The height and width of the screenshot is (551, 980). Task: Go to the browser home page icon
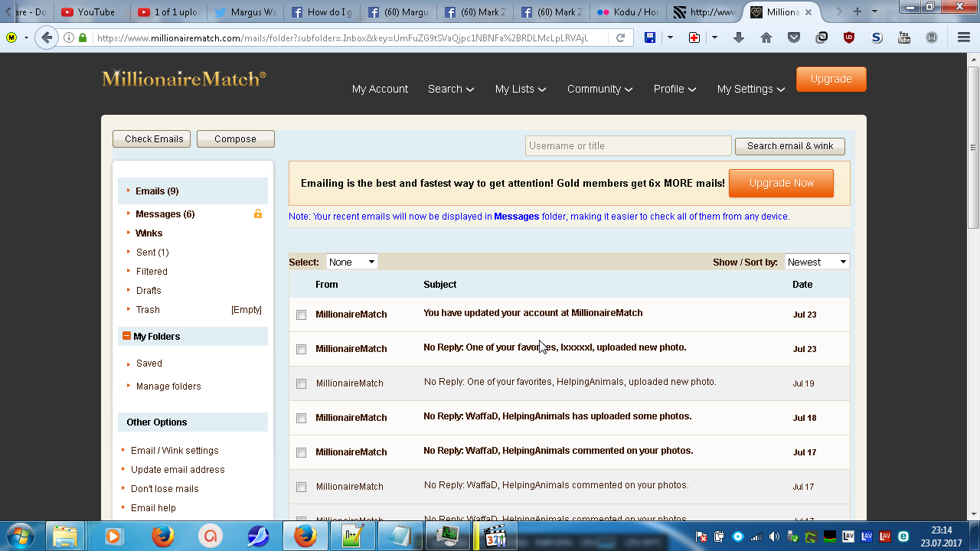tap(766, 37)
